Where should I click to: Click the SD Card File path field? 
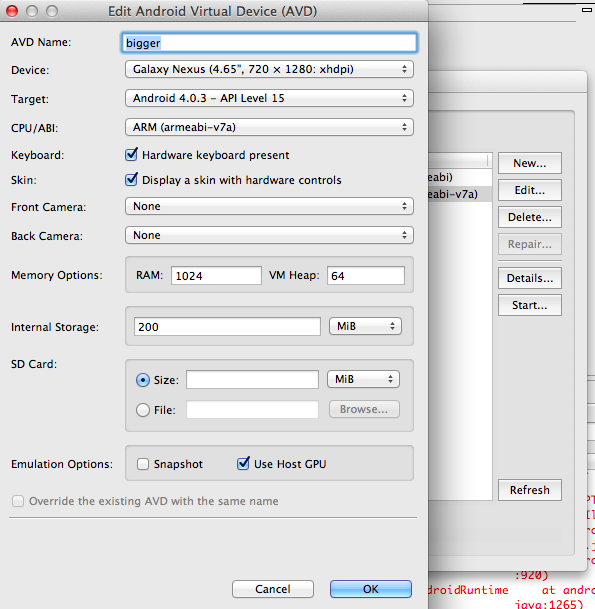(x=252, y=410)
